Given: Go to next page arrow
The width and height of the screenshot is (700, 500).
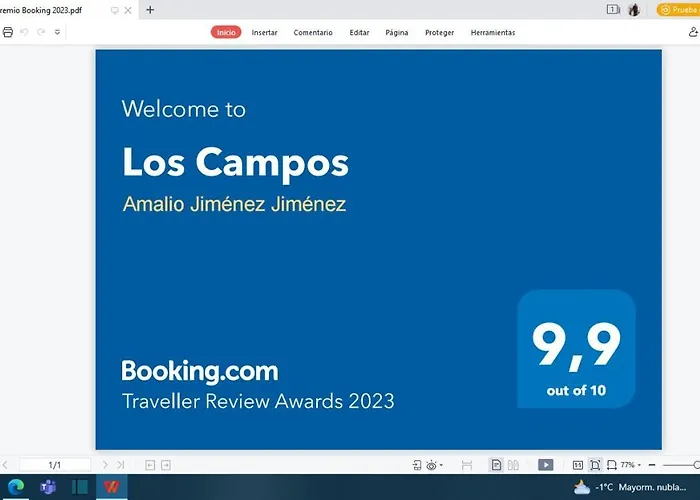Looking at the screenshot, I should click(106, 465).
